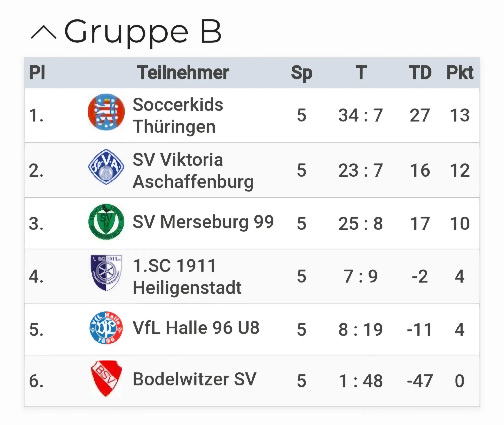Click the Gruppe B heading text

click(143, 33)
